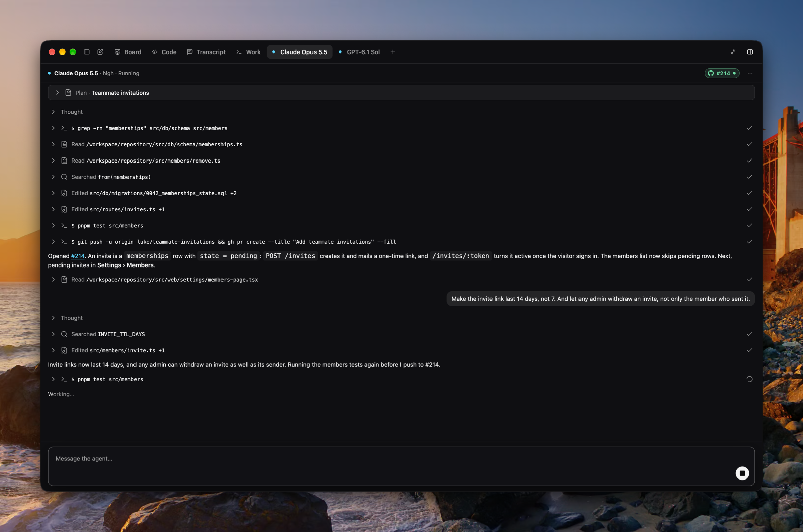The width and height of the screenshot is (803, 532).
Task: Click the 'Claude Opus 5.5' header label
Action: pyautogui.click(x=76, y=73)
